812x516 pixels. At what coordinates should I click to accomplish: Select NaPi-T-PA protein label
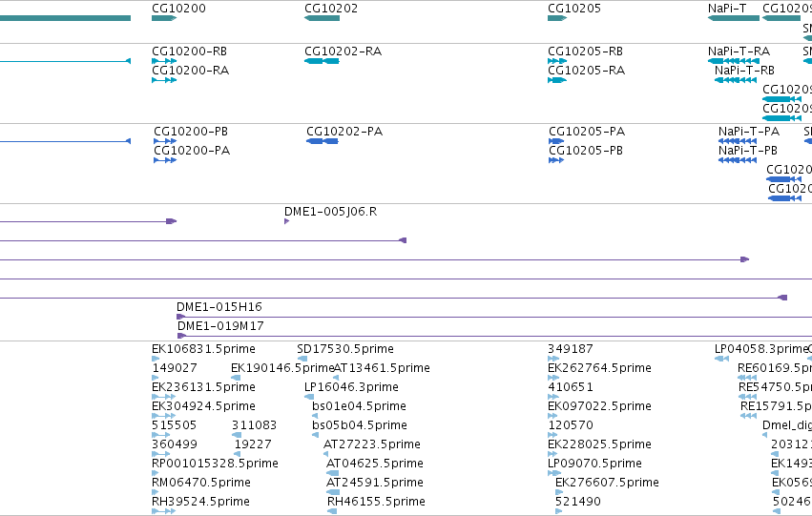[749, 132]
